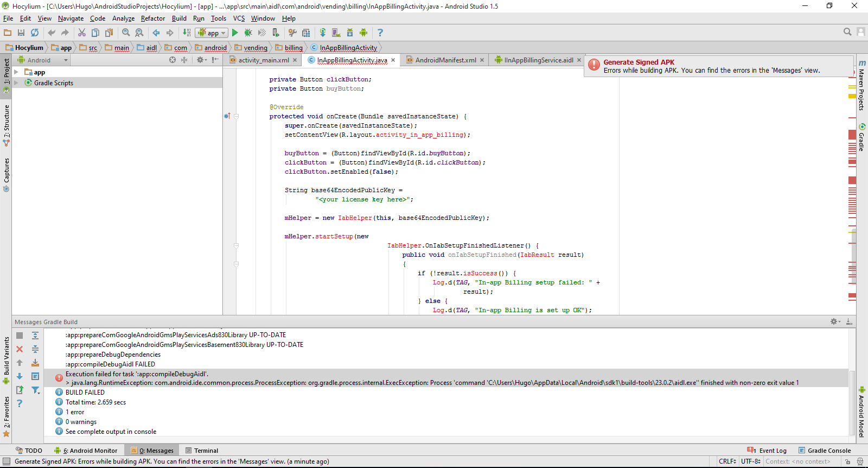The image size is (868, 468).
Task: Click the Help question mark in toolbar
Action: (380, 33)
